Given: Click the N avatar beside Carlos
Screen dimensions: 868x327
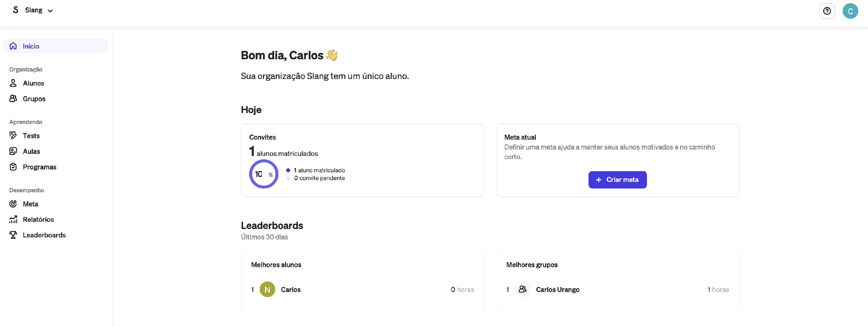Looking at the screenshot, I should [267, 290].
